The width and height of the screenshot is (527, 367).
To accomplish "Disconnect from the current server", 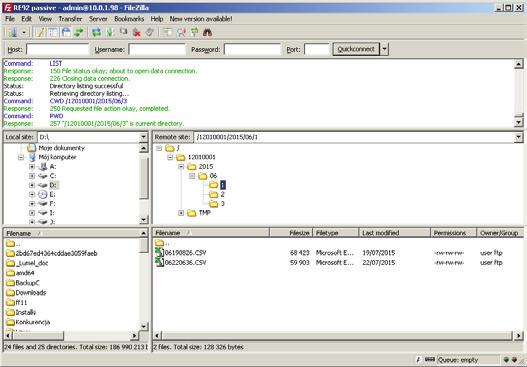I will pyautogui.click(x=136, y=32).
